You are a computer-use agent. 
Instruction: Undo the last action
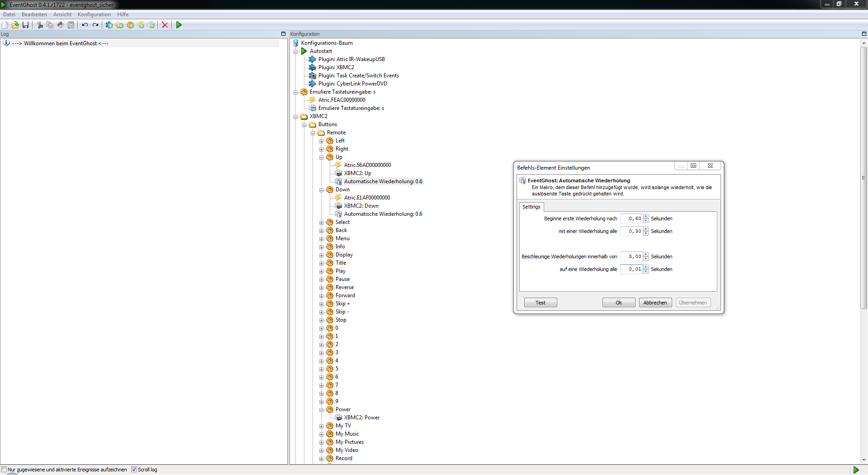(85, 25)
